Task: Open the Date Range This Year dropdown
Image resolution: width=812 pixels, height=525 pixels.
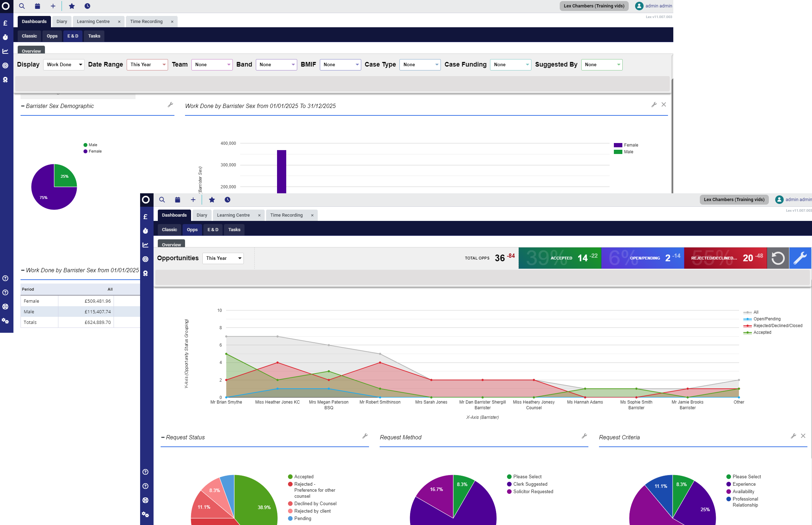Action: point(147,64)
